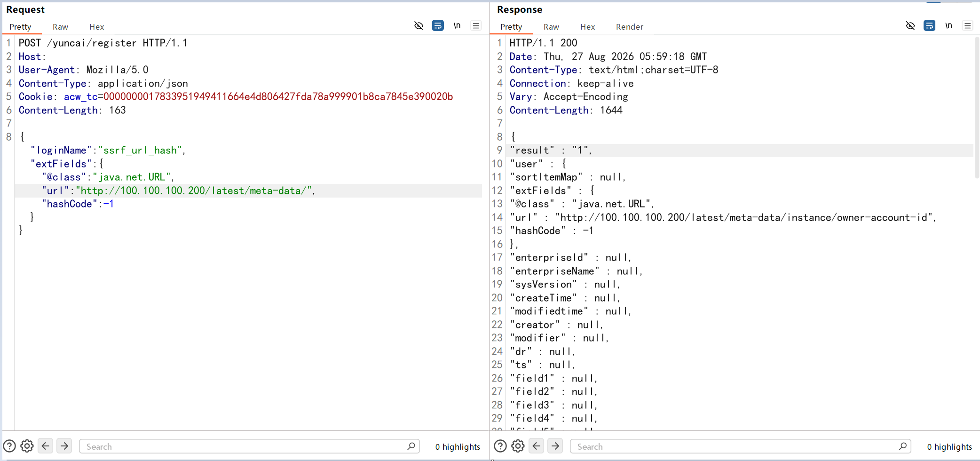Viewport: 980px width, 461px height.
Task: Click the loginName ssrf_url_hash line
Action: pos(108,150)
